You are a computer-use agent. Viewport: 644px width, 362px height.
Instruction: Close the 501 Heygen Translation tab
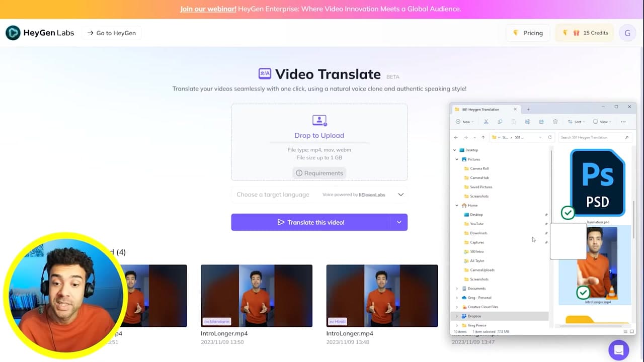point(515,109)
